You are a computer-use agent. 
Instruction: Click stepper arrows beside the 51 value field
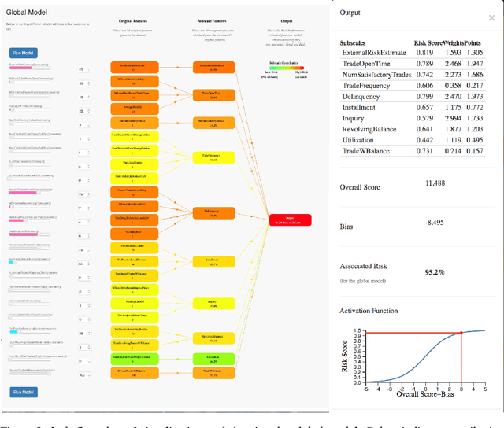point(88,69)
